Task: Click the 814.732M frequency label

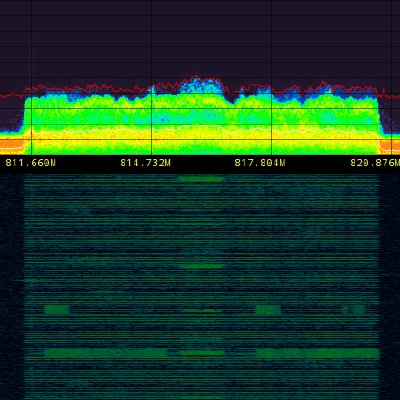Action: click(x=145, y=163)
